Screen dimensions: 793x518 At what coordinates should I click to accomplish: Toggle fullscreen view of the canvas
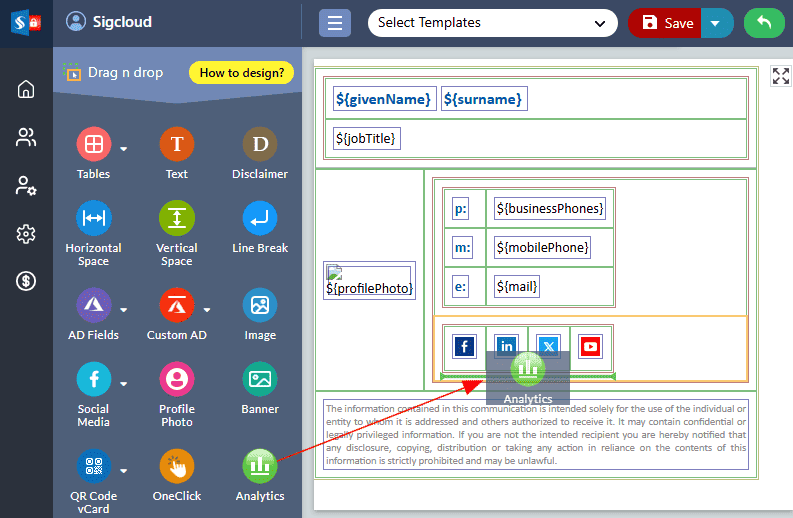780,77
